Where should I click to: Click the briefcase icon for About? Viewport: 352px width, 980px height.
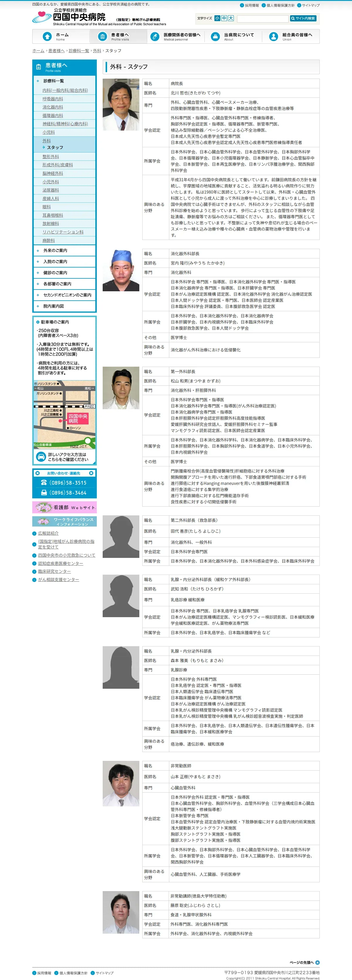[215, 37]
